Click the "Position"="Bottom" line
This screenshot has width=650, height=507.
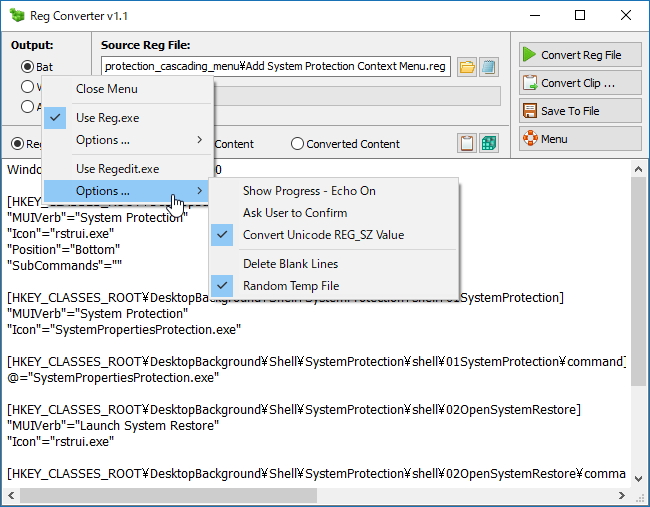[64, 250]
